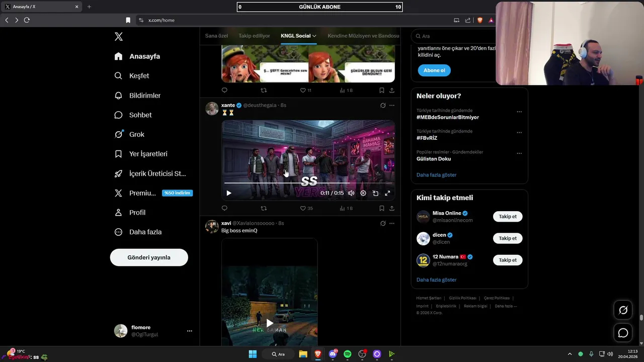Switch to Kendine Müzisyen ve Bandosu tab
644x362 pixels.
(363, 36)
